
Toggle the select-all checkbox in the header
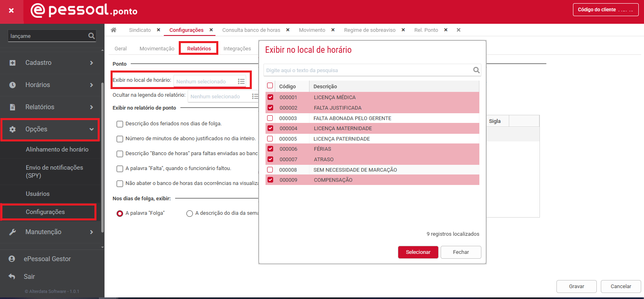(x=270, y=85)
